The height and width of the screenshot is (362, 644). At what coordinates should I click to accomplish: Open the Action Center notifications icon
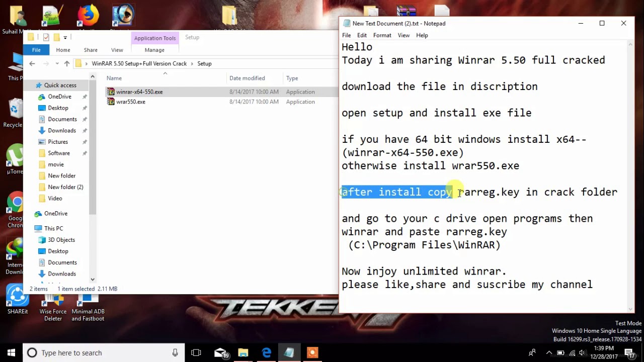(630, 353)
